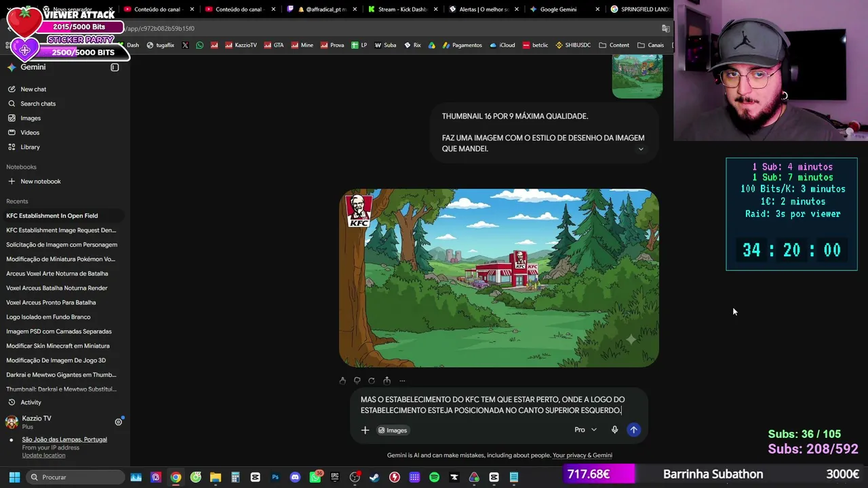Open 'Imagem PSD com Camadas Separadas' chat
The image size is (868, 488).
[x=62, y=331]
